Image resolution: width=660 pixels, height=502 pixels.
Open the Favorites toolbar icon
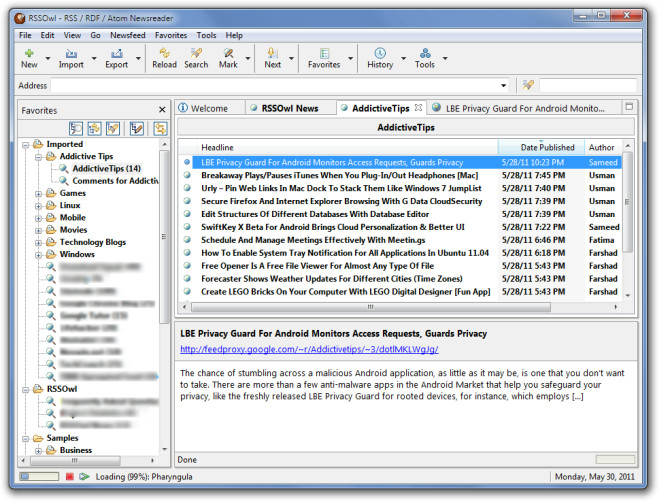(324, 53)
